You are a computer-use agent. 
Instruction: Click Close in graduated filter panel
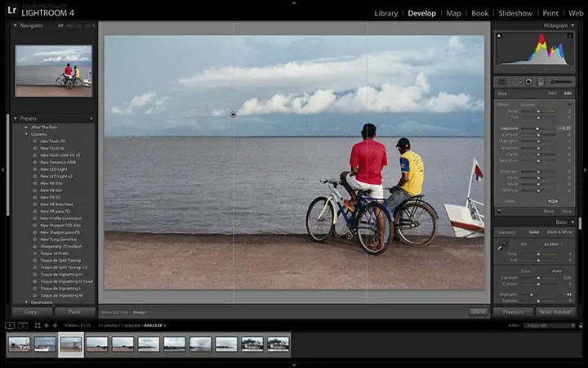[567, 212]
